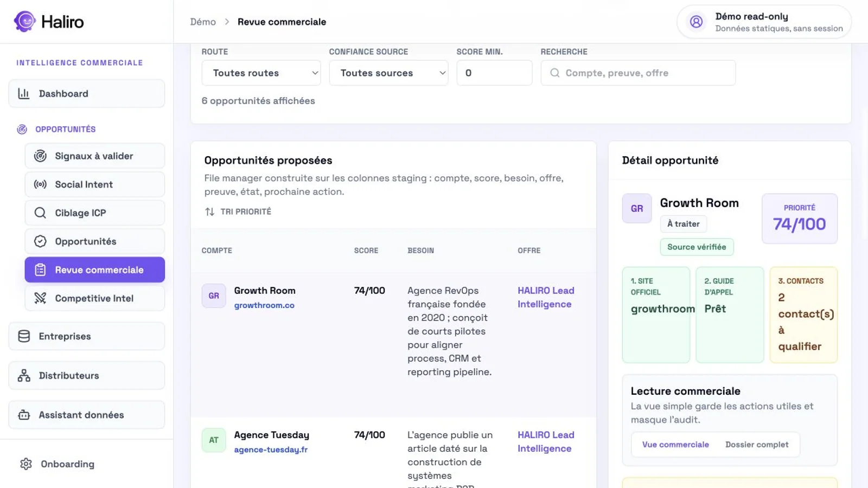Image resolution: width=868 pixels, height=488 pixels.
Task: Click the 6 opportunités affichées text
Action: point(258,101)
